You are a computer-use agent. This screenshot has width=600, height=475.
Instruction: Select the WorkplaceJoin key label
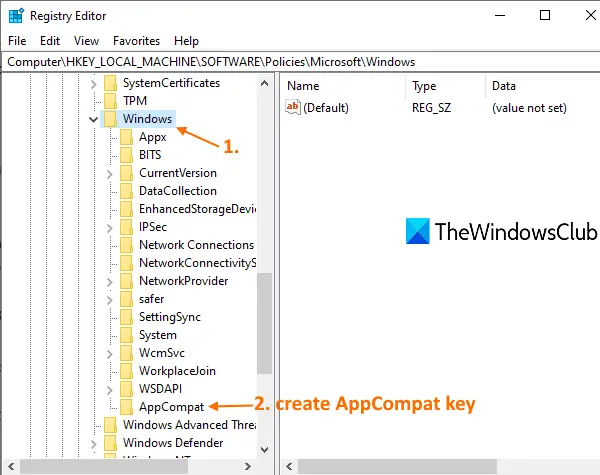[177, 371]
